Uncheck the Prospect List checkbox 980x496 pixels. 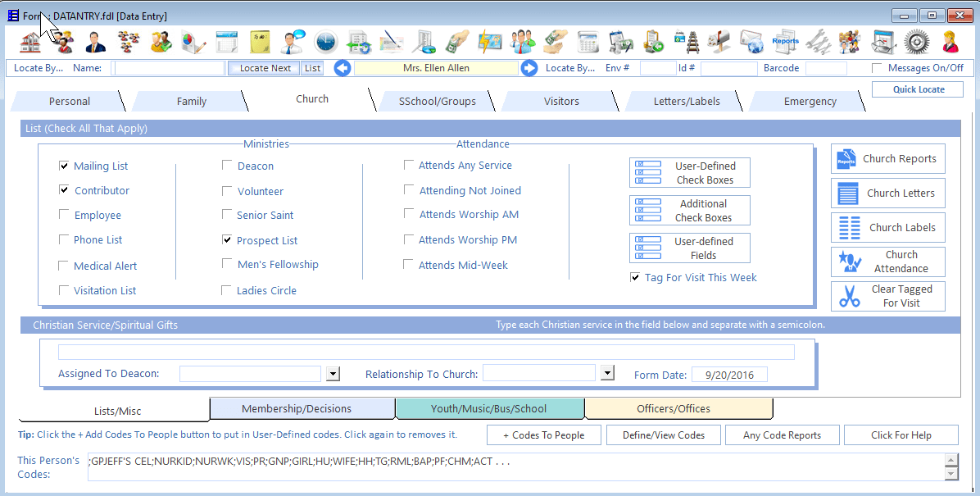click(227, 239)
